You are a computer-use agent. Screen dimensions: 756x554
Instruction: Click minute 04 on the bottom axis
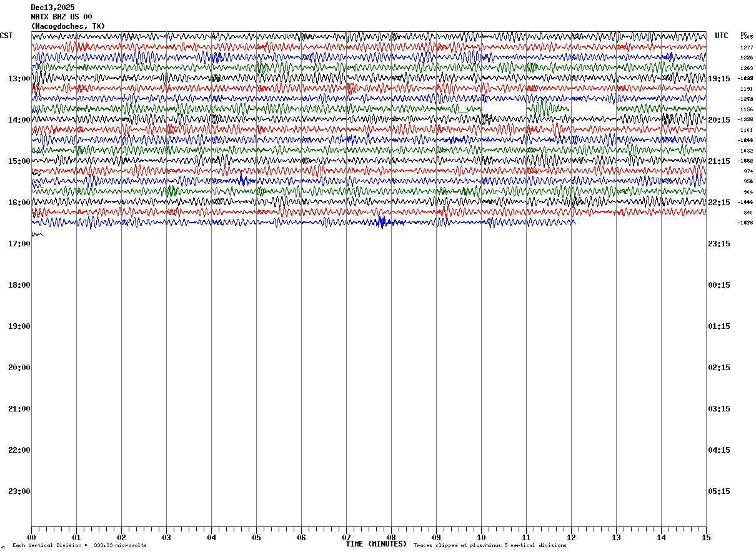211,537
